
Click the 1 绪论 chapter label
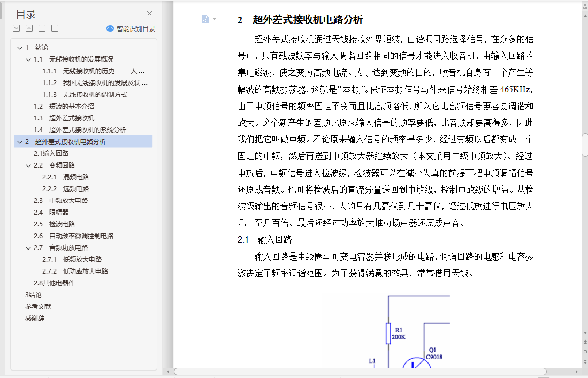[37, 48]
